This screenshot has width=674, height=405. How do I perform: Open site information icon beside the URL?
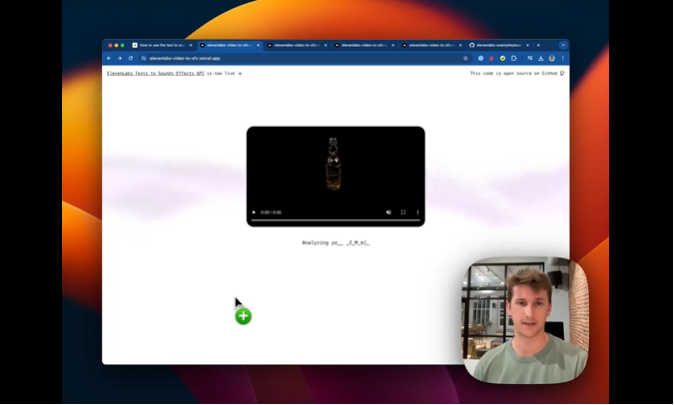coord(144,58)
